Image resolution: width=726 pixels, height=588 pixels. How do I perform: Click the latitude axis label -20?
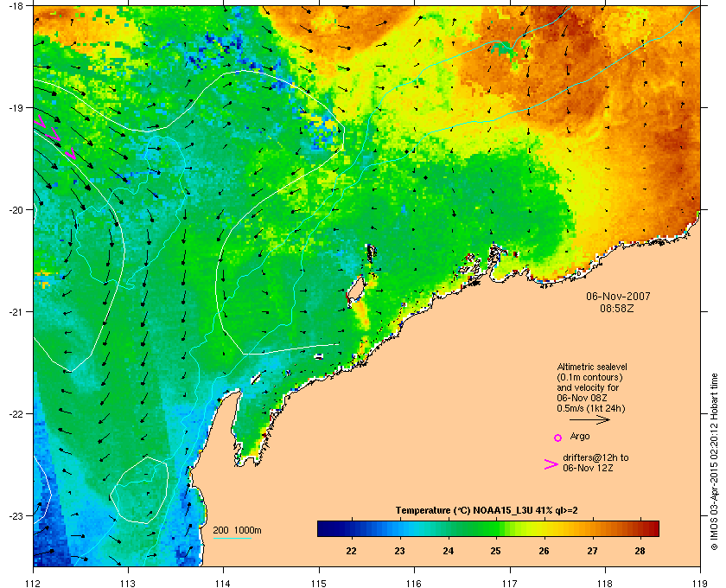pos(16,210)
